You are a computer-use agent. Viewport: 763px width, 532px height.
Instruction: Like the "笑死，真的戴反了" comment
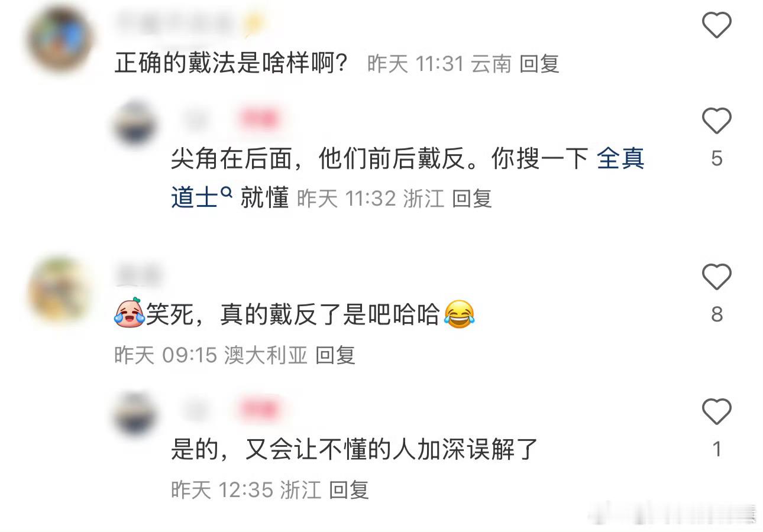pyautogui.click(x=716, y=277)
